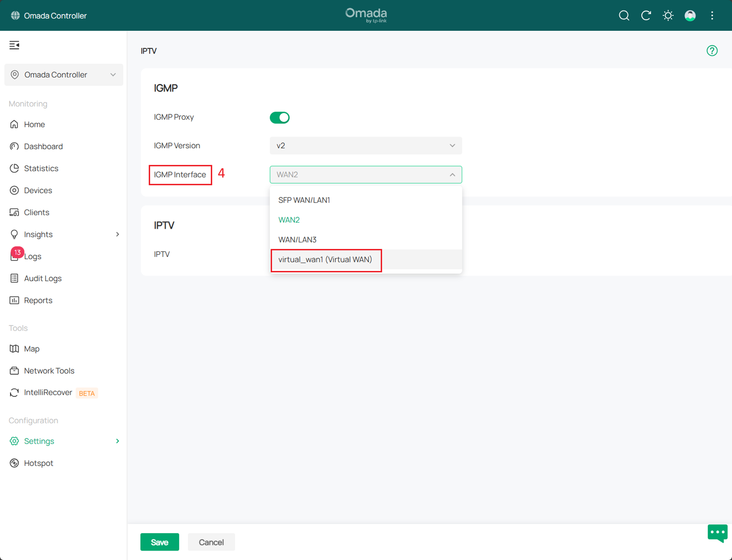732x560 pixels.
Task: Disable the IGMP Proxy toggle
Action: tap(280, 118)
